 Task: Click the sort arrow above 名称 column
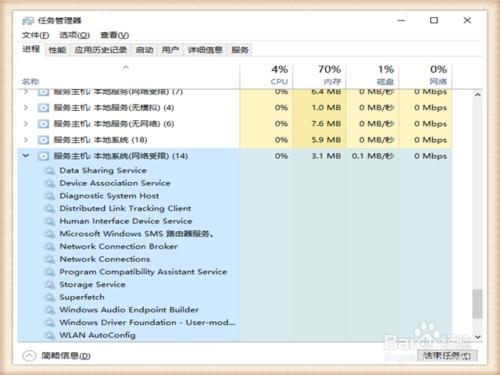[126, 67]
